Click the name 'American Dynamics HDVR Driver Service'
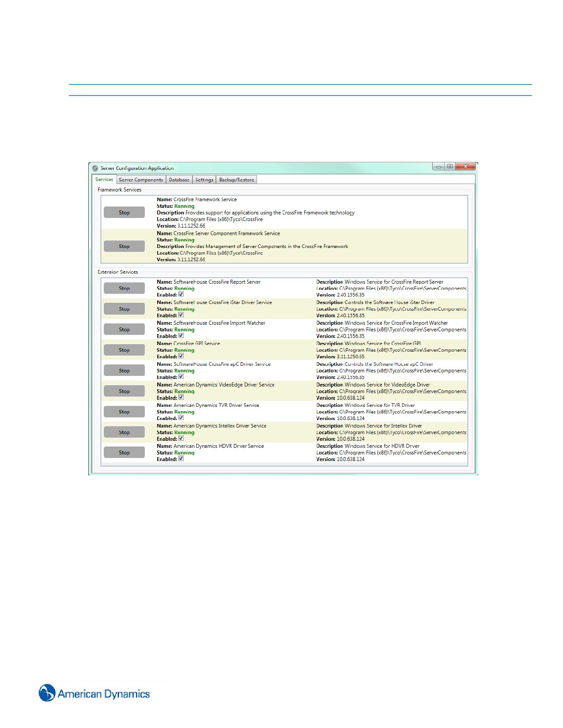The width and height of the screenshot is (563, 728). click(219, 446)
